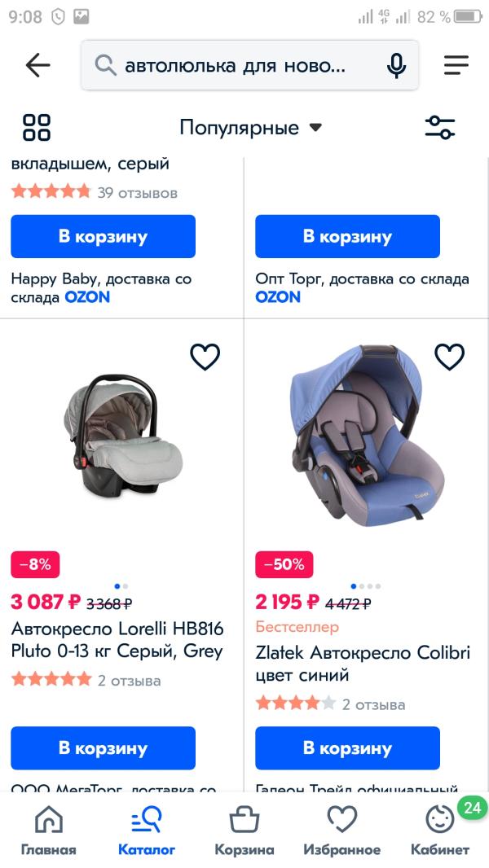The width and height of the screenshot is (489, 868).
Task: Click the dropdown arrow next to Популярные
Action: pyautogui.click(x=315, y=128)
